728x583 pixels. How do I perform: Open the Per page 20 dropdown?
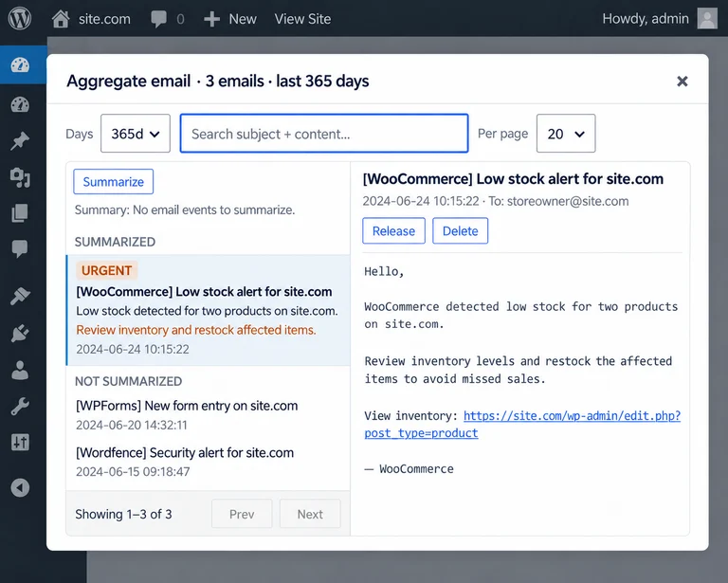566,134
